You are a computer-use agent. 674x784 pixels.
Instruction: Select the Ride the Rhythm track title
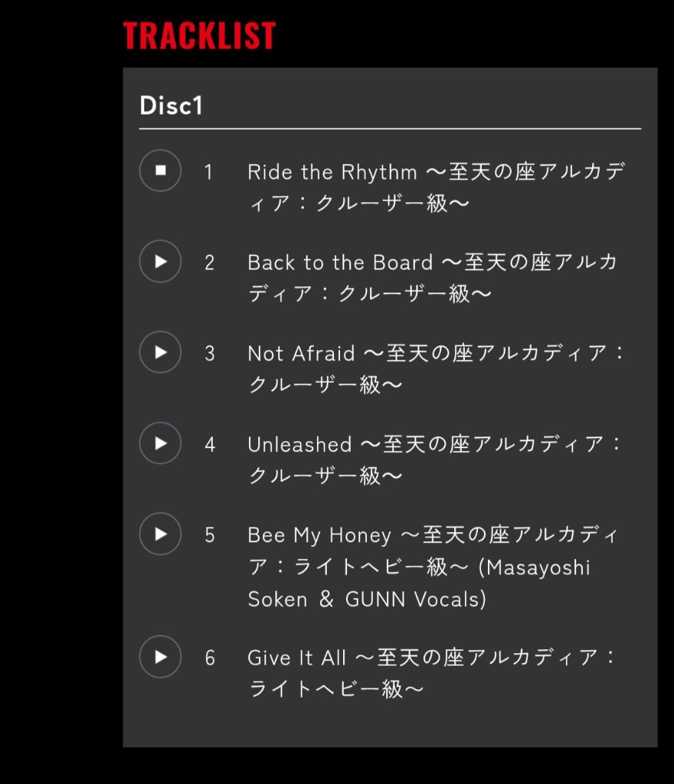pos(436,188)
